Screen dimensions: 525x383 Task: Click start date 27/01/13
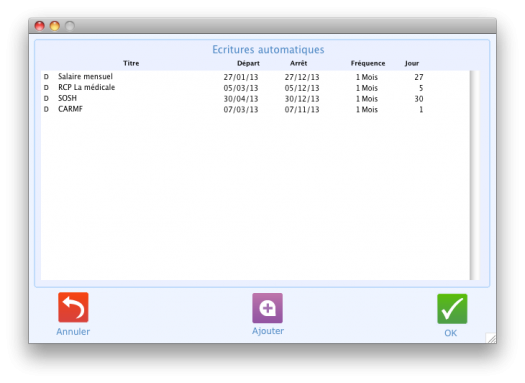point(241,77)
